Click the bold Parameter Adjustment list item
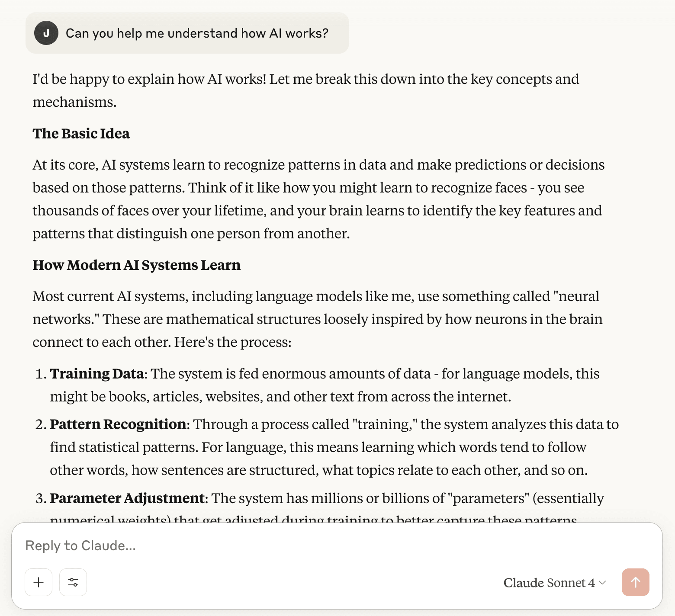The width and height of the screenshot is (675, 616). point(127,498)
